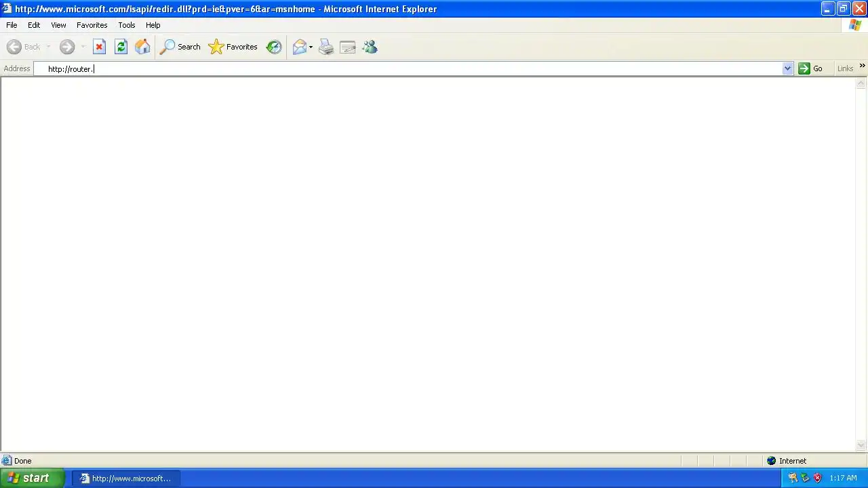Click the 1:17 AM system clock
Viewport: 868px width, 488px height.
coord(843,478)
